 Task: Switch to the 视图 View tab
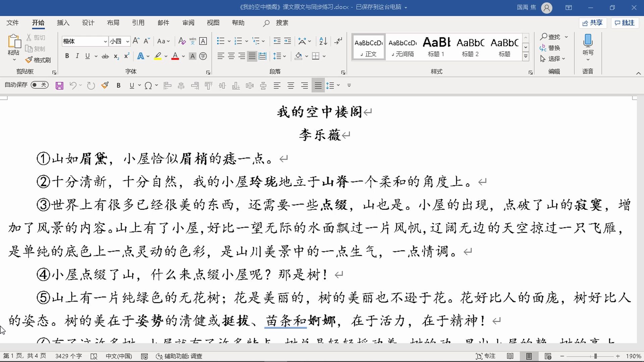click(213, 22)
